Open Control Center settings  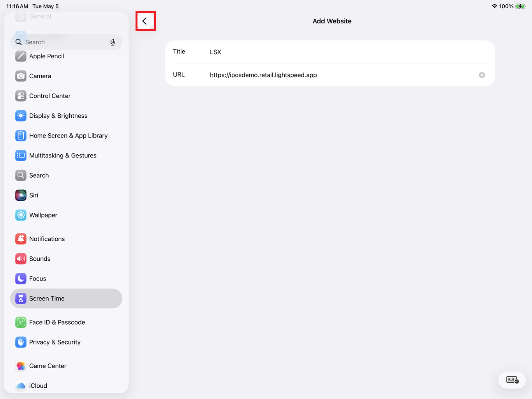[66, 96]
